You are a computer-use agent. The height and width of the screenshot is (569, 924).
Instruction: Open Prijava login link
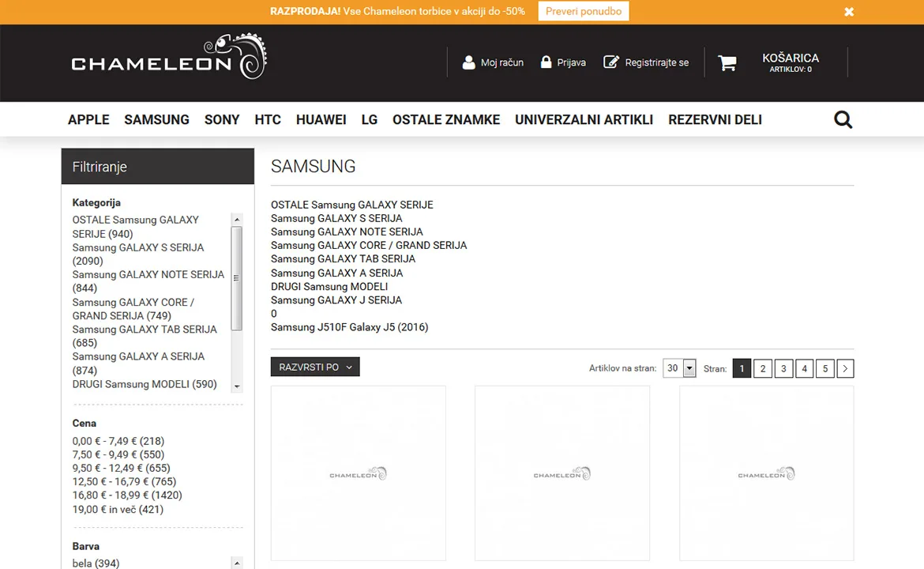click(x=571, y=62)
